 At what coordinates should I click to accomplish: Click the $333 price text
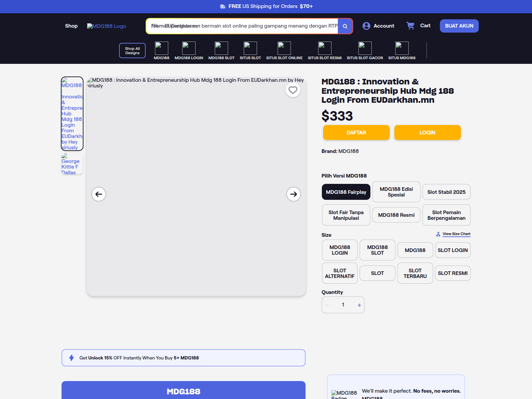[337, 116]
